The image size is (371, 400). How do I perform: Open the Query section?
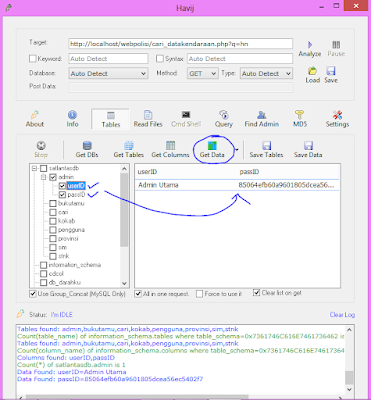224,119
